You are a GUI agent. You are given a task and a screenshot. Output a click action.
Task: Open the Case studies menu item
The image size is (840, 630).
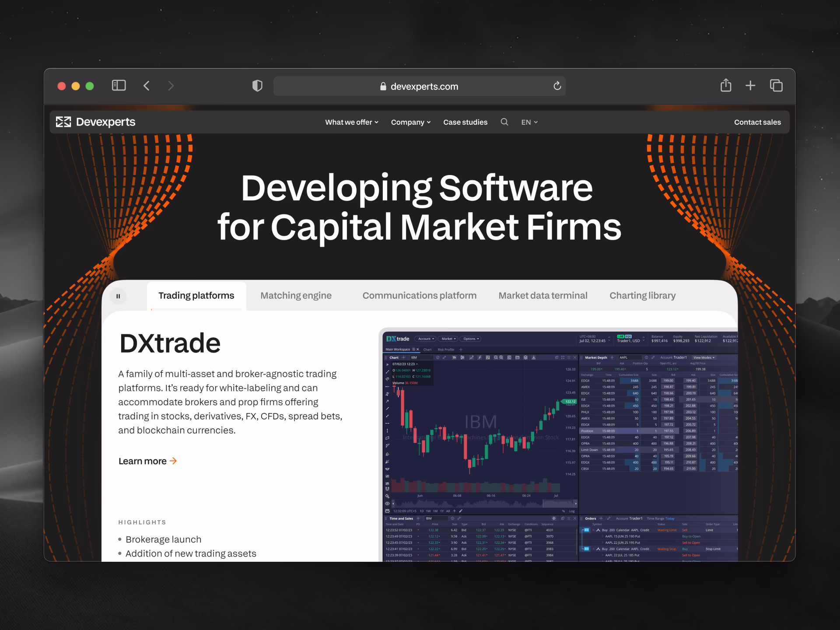point(465,122)
